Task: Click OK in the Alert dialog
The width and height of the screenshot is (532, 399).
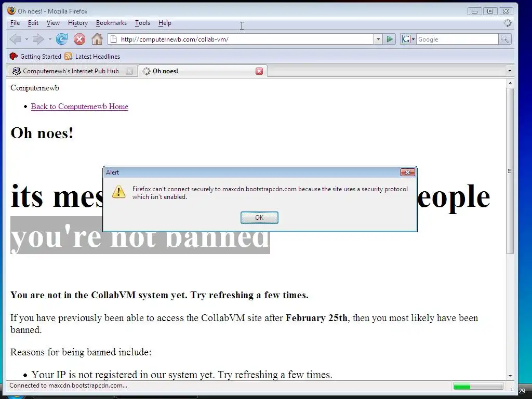Action: pyautogui.click(x=259, y=218)
